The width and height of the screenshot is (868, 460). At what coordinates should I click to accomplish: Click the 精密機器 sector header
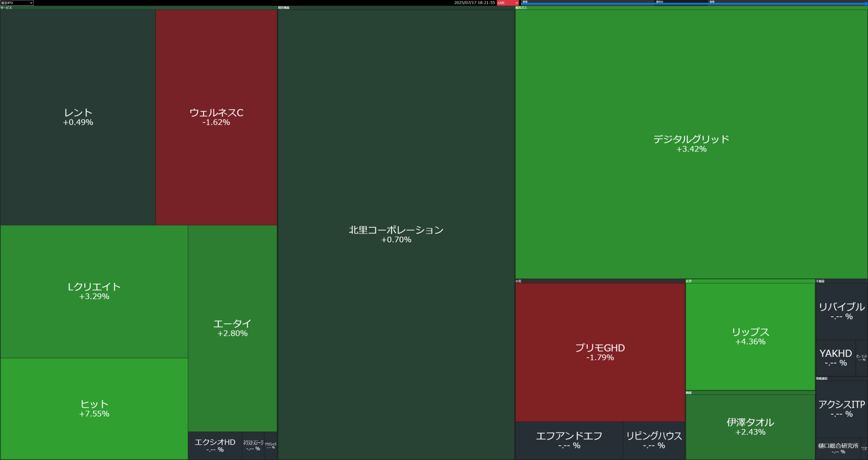click(x=396, y=8)
